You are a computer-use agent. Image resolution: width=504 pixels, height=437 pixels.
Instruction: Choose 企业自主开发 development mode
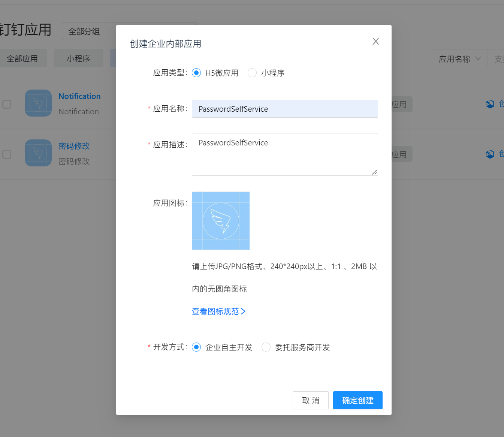pyautogui.click(x=196, y=347)
